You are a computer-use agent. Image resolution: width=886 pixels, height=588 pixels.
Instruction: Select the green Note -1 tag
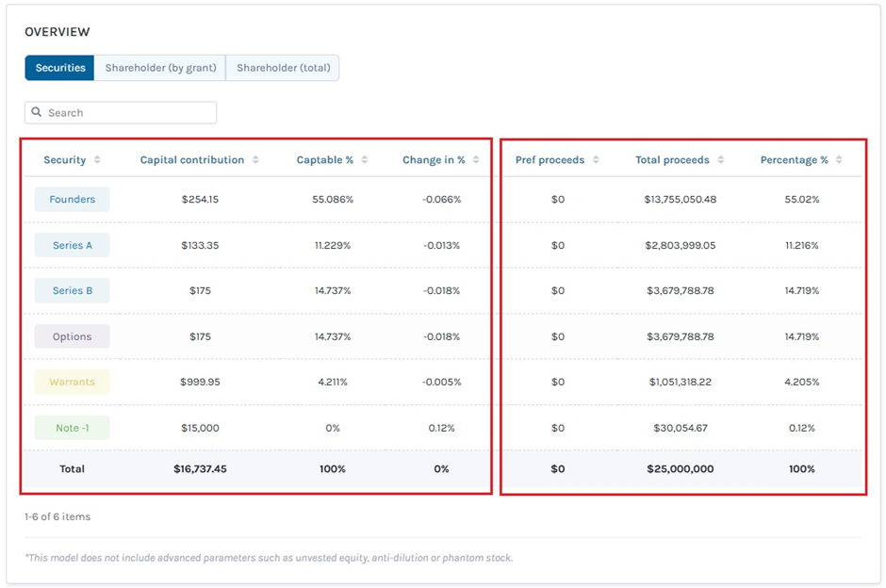point(72,428)
